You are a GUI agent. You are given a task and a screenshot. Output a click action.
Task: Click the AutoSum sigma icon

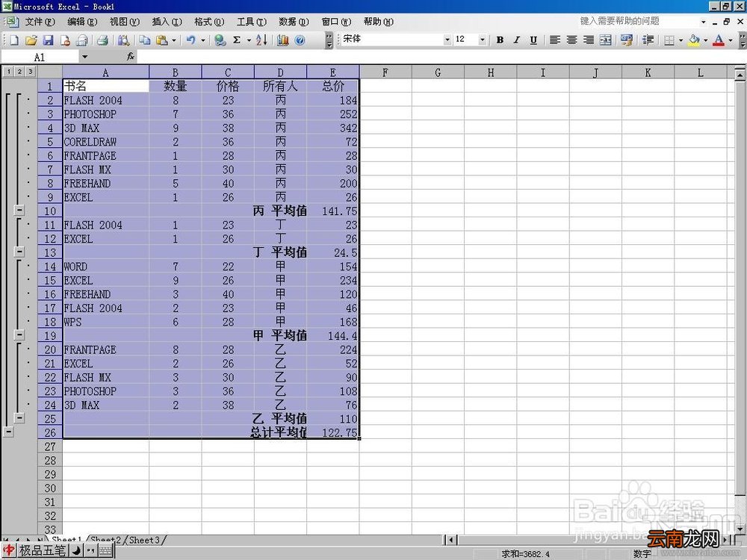[237, 40]
